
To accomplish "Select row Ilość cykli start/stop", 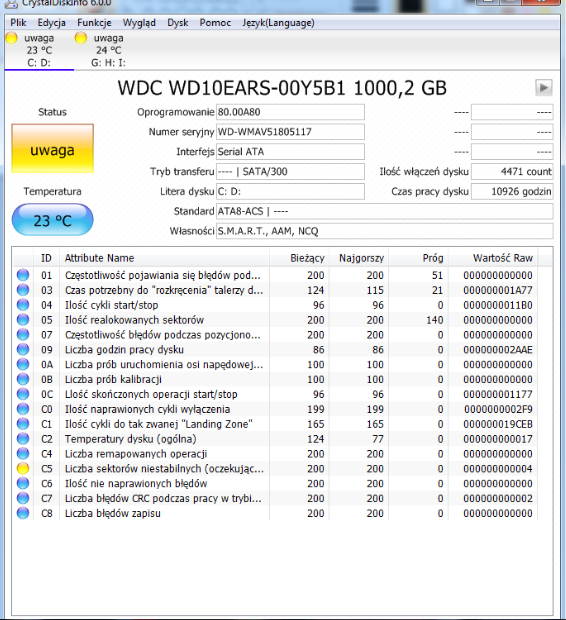I will pos(275,305).
